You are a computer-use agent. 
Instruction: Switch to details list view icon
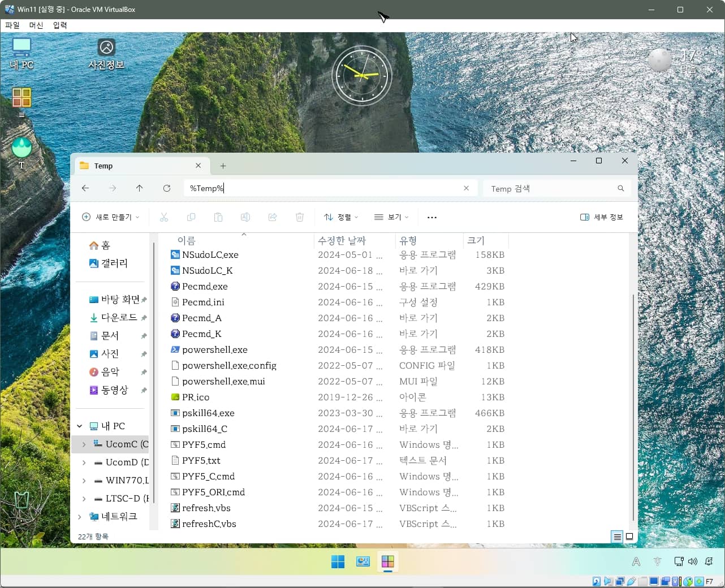(618, 537)
